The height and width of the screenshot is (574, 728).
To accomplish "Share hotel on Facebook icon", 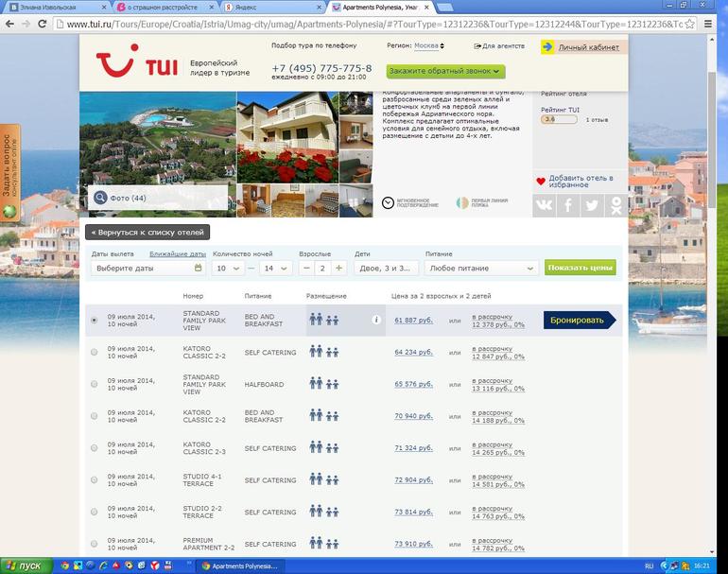I will pos(568,205).
